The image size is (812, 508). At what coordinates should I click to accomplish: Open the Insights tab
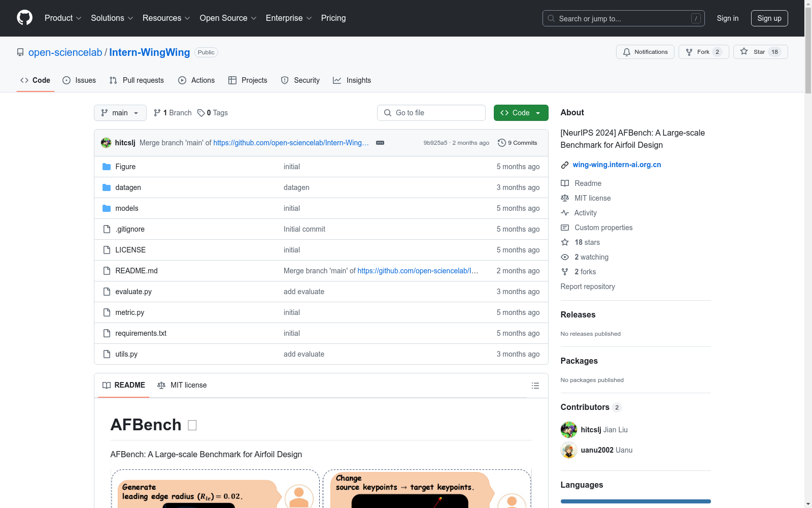click(x=352, y=80)
